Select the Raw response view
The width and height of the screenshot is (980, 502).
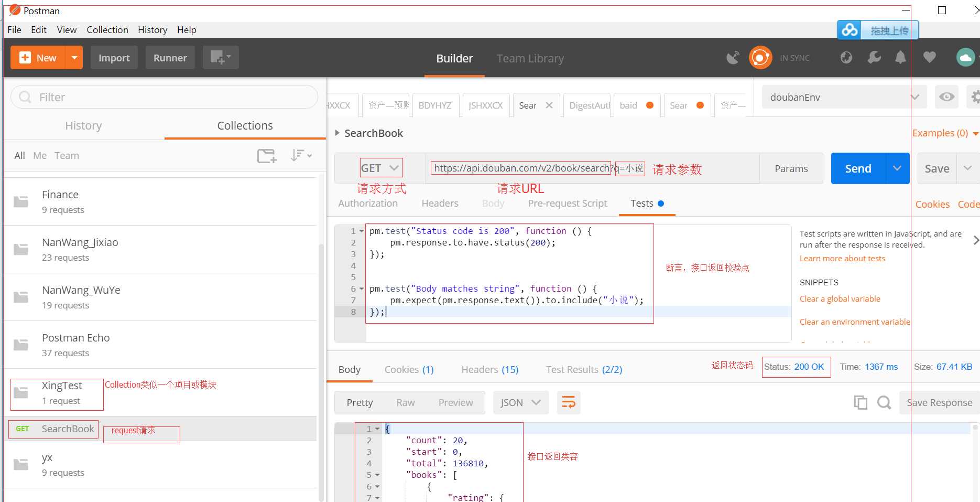[x=406, y=403]
